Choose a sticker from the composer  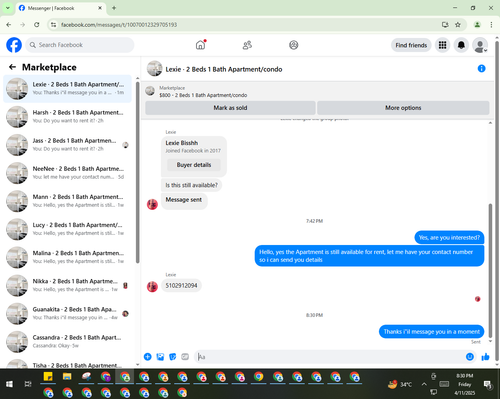173,357
